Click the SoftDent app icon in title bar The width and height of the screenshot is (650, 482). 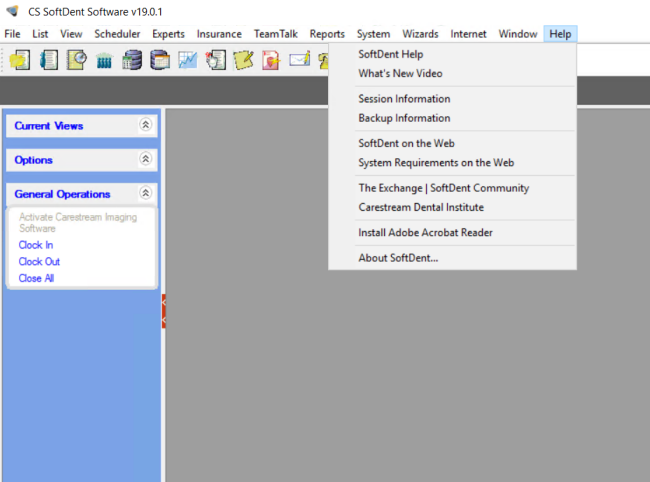[12, 11]
